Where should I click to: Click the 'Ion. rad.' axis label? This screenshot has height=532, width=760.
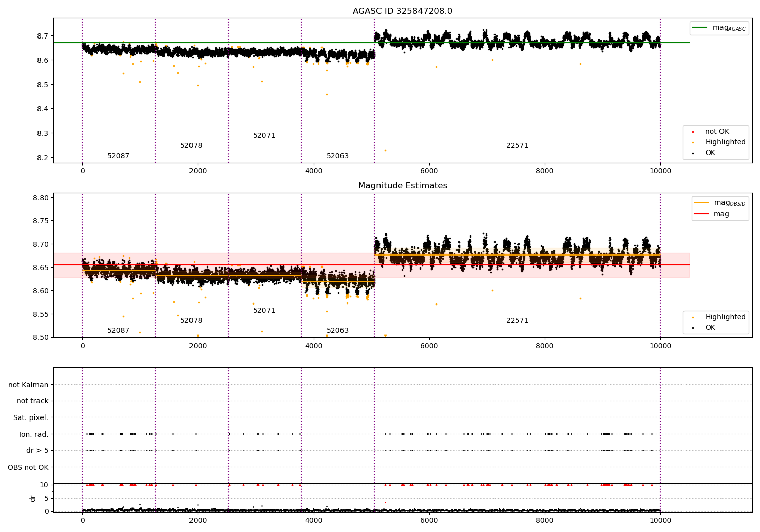(34, 434)
